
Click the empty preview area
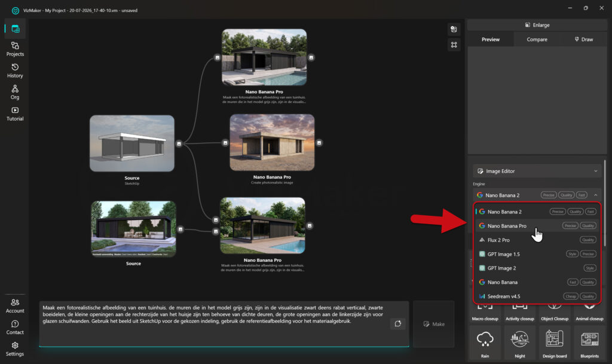click(537, 100)
